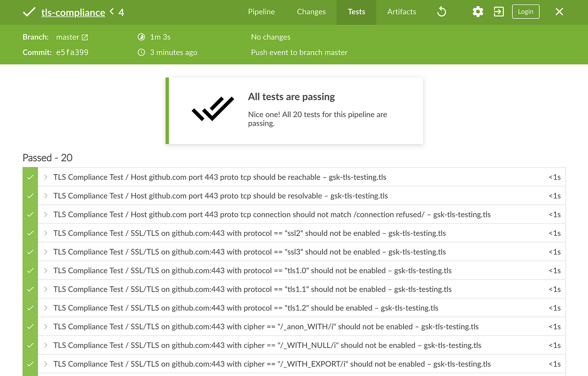Open pipeline settings gear icon
Screen dimensions: 588x376
coord(478,12)
